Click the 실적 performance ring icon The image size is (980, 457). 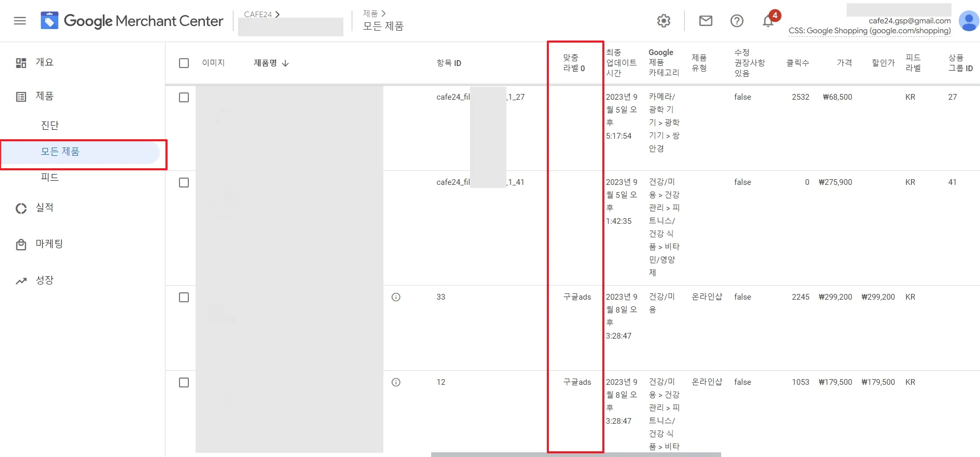click(21, 208)
